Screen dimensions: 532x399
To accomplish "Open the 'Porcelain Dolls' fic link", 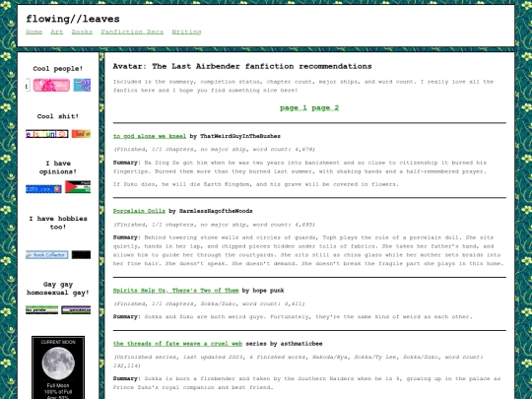I will pyautogui.click(x=139, y=211).
